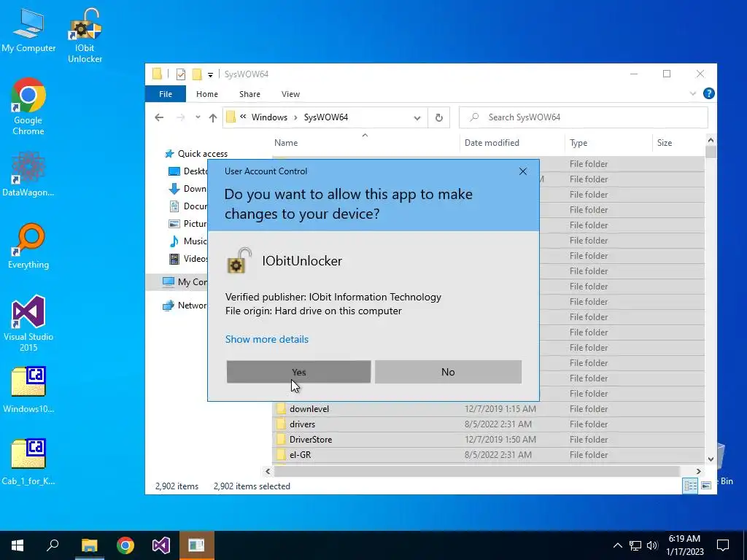The width and height of the screenshot is (747, 560).
Task: Click No in User Account Control
Action: click(448, 372)
